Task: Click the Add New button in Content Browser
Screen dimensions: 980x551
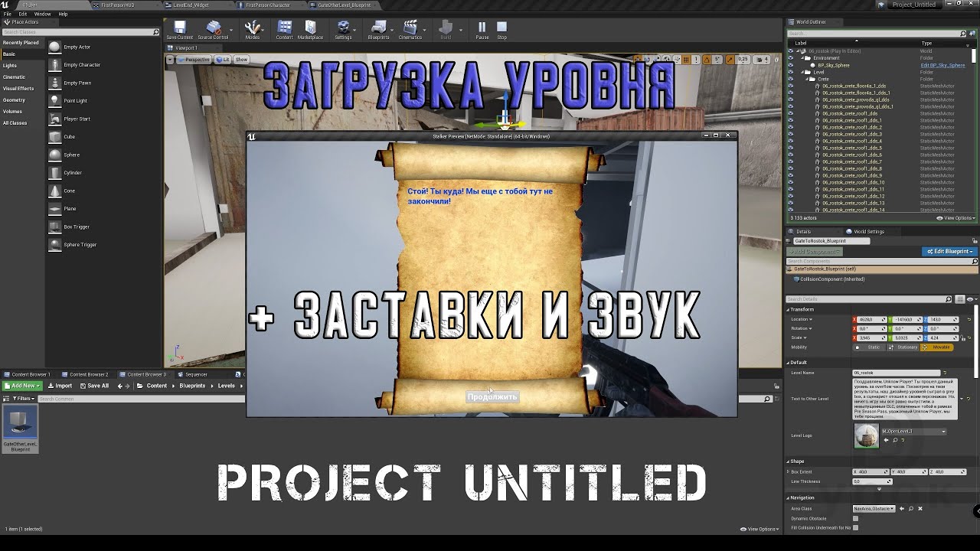Action: [21, 386]
